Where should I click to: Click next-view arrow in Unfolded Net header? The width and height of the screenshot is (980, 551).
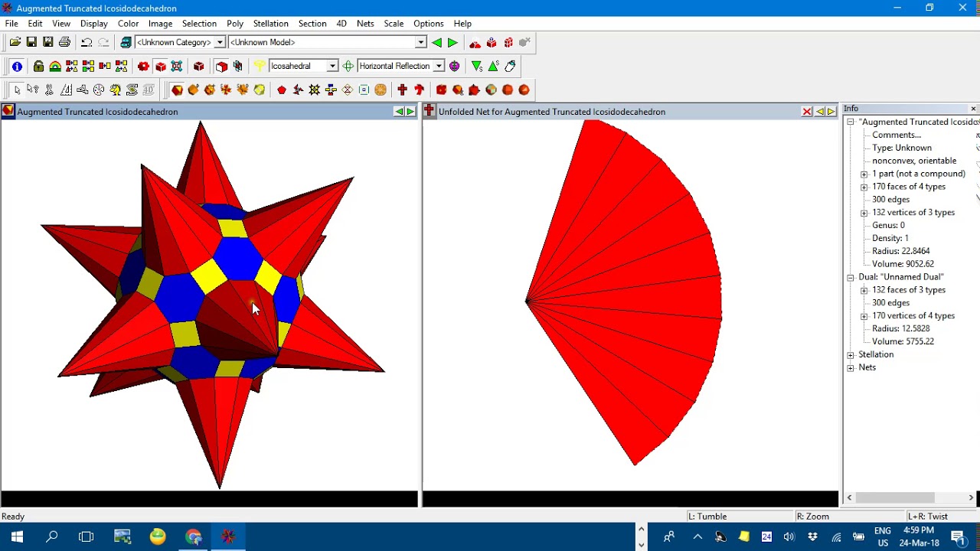(x=831, y=112)
